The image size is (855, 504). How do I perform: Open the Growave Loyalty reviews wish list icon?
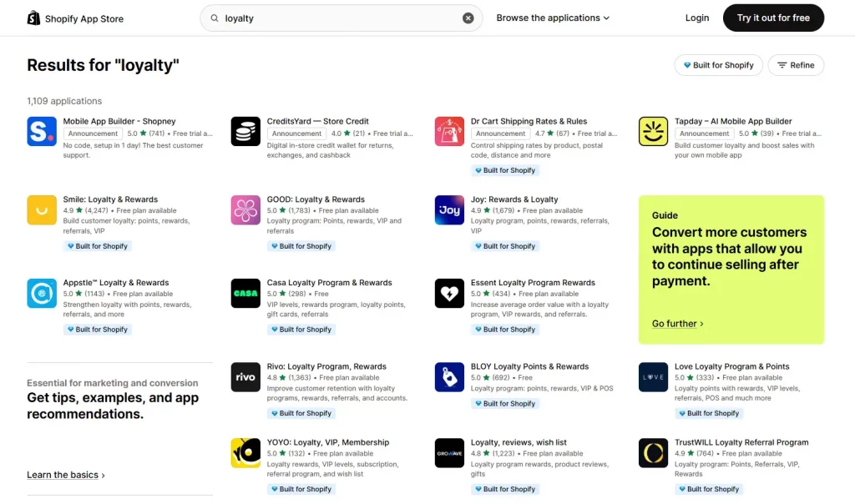click(449, 453)
